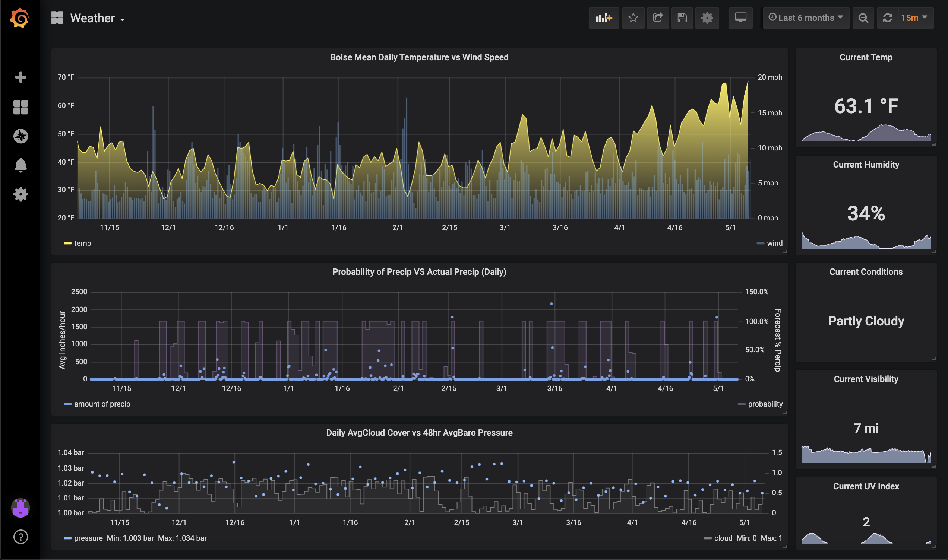
Task: Open the Explore section from the sidebar
Action: [x=21, y=136]
